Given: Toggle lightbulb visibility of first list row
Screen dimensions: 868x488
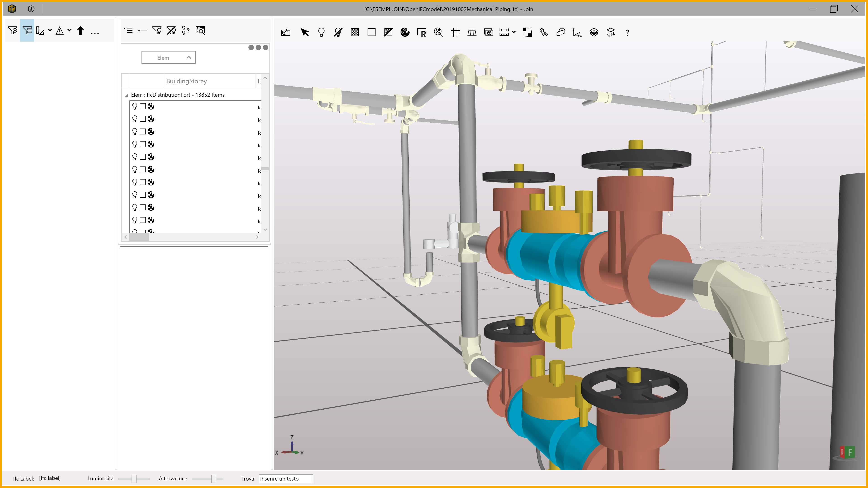Looking at the screenshot, I should tap(134, 106).
